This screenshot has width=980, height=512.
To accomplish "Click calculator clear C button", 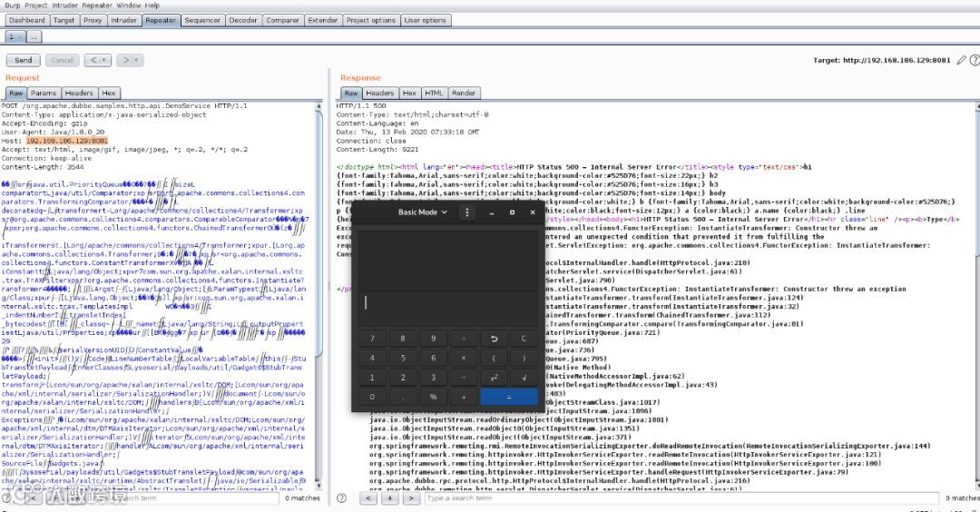I will point(524,339).
